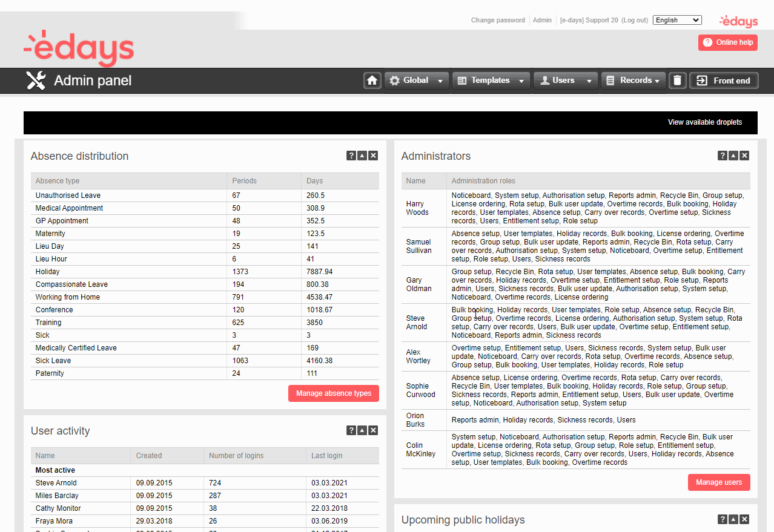
Task: Open the Templates dropdown menu
Action: (x=491, y=80)
